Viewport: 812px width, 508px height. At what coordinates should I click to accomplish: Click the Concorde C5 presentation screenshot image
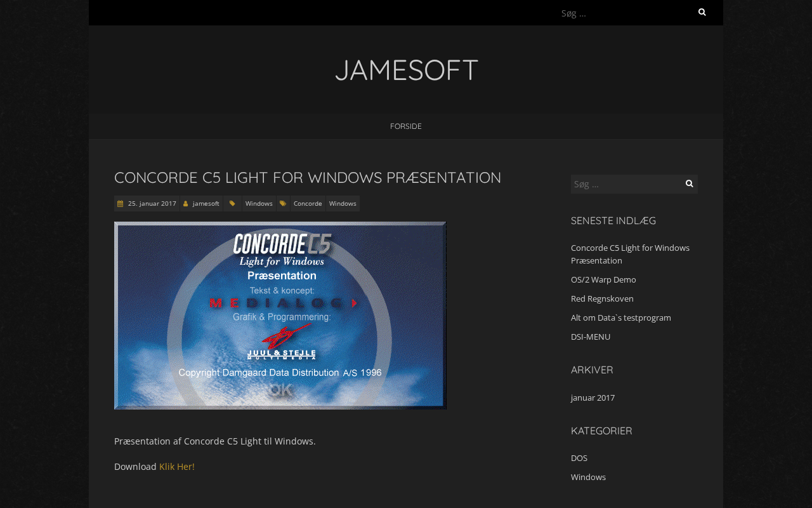pos(280,316)
